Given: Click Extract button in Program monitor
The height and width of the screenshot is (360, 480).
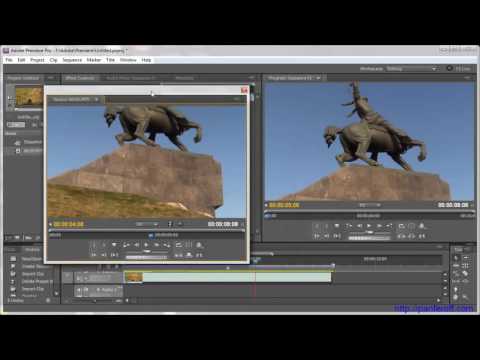Looking at the screenshot, I should coord(412,236).
